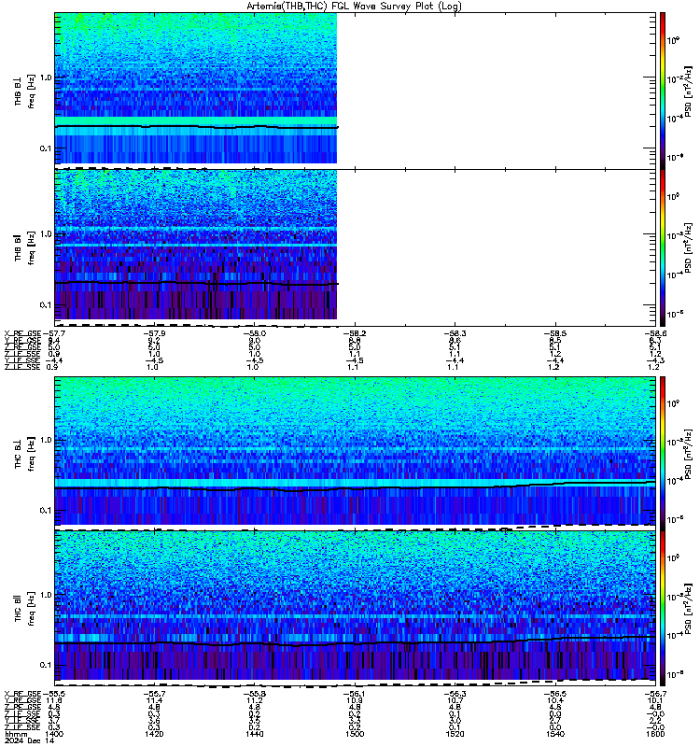The width and height of the screenshot is (700, 747).
Task: Click the 'THC B⊥ freq [Hz]' axis label
Action: 24,454
